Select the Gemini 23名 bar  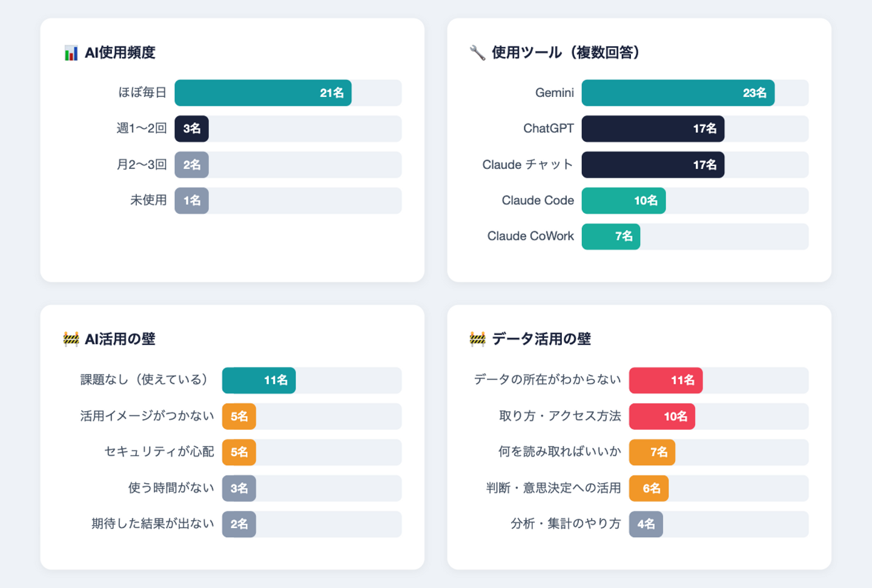click(x=678, y=93)
